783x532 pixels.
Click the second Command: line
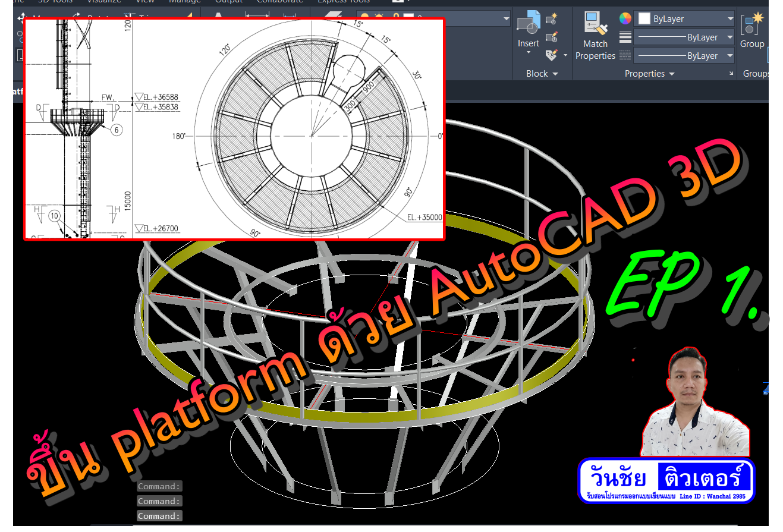point(159,501)
